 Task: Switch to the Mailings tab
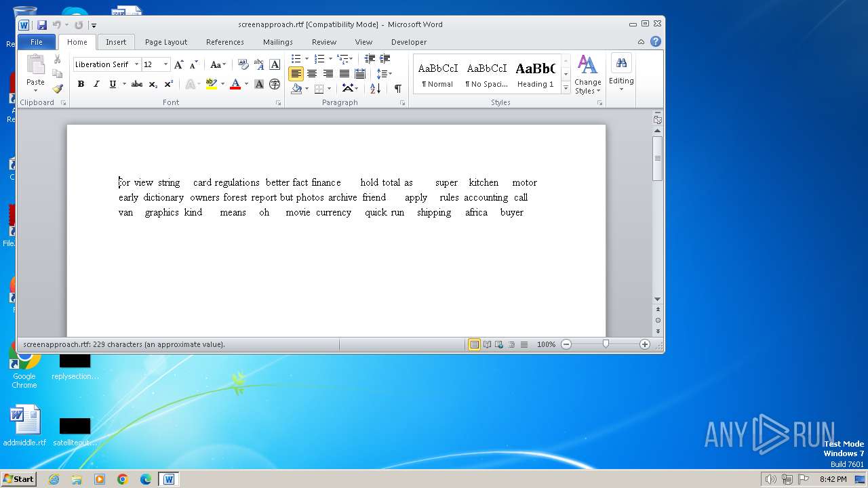pos(278,42)
